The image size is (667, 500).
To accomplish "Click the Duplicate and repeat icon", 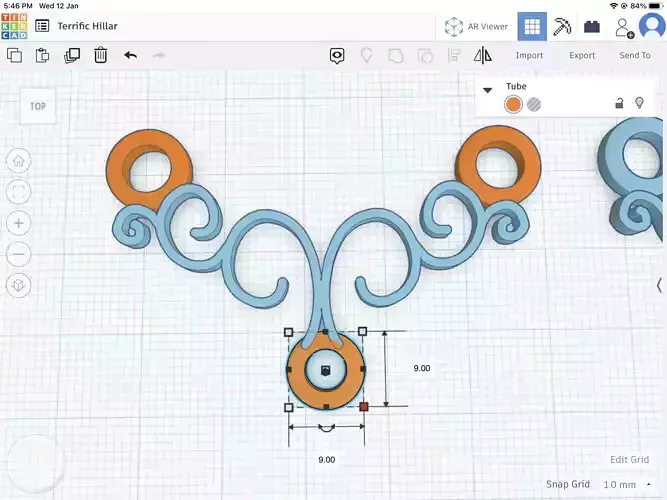I will click(x=72, y=55).
